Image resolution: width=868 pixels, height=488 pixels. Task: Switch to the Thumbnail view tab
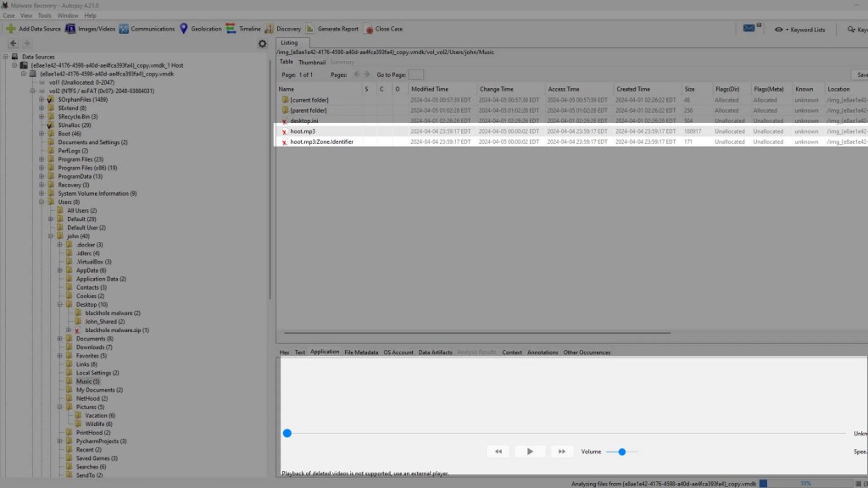click(311, 62)
